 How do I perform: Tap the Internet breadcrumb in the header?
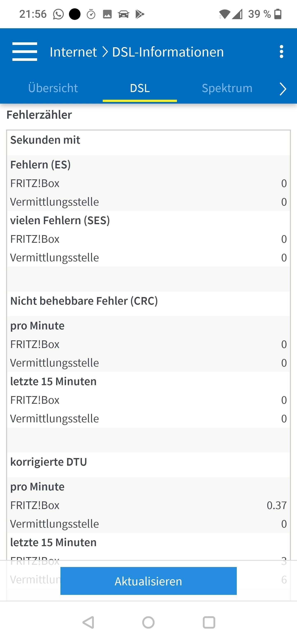73,52
